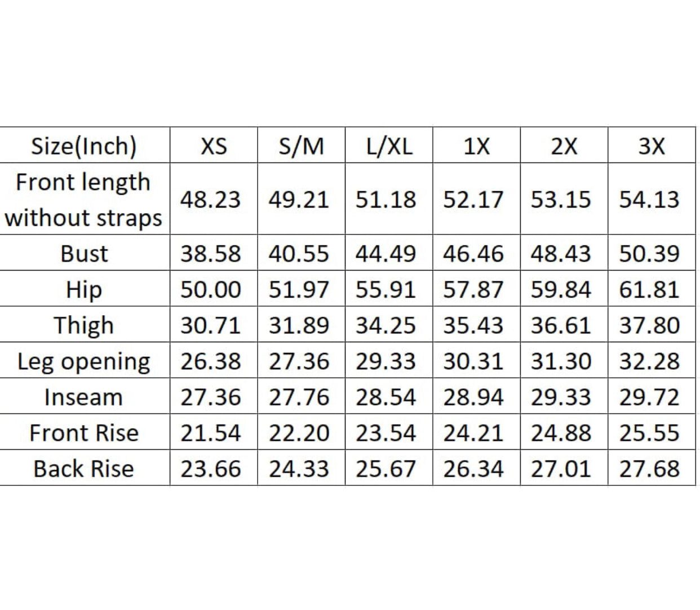Click the Size(Inch) header cell
Screen dimensions: 700x610
[84, 146]
